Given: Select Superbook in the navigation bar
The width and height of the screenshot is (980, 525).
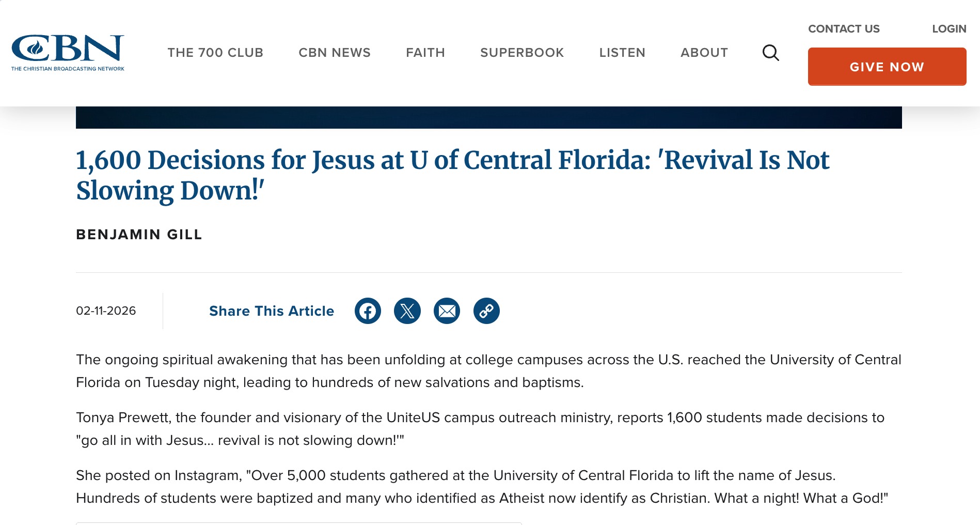Looking at the screenshot, I should pos(522,53).
